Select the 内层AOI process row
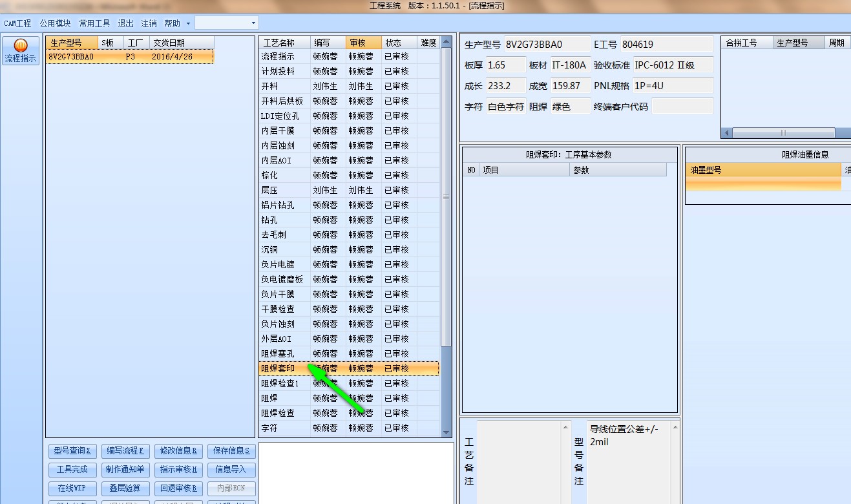 [349, 160]
